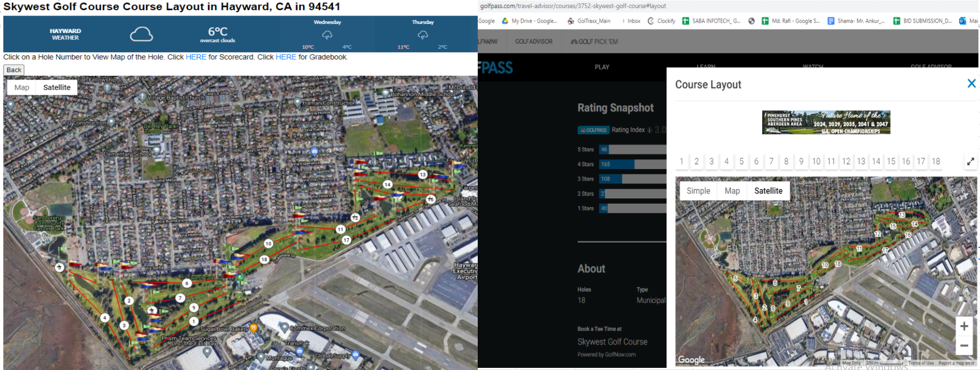980x370 pixels.
Task: Zoom out with the minus button on GolfPass map
Action: [x=964, y=345]
